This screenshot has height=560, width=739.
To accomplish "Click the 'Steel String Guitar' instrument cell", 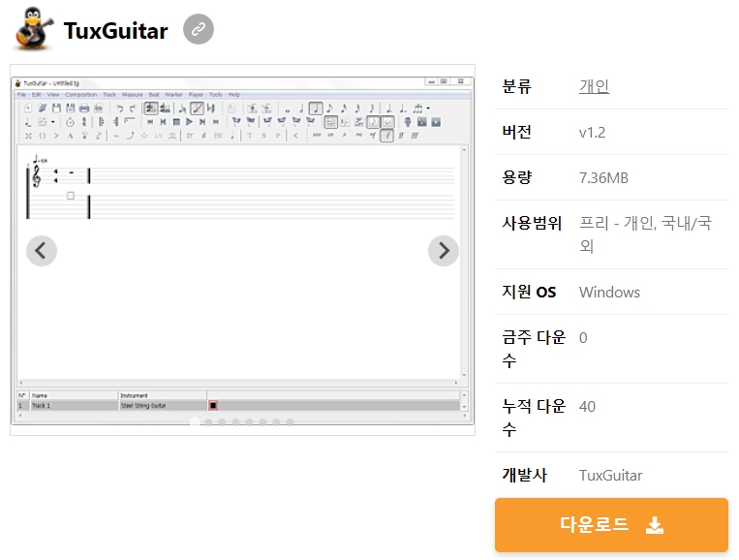I will tap(163, 405).
